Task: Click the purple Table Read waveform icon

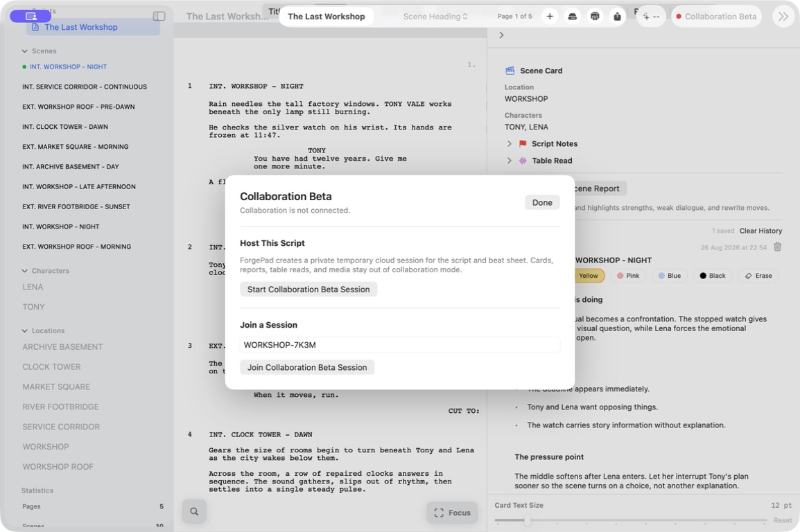Action: [x=523, y=161]
